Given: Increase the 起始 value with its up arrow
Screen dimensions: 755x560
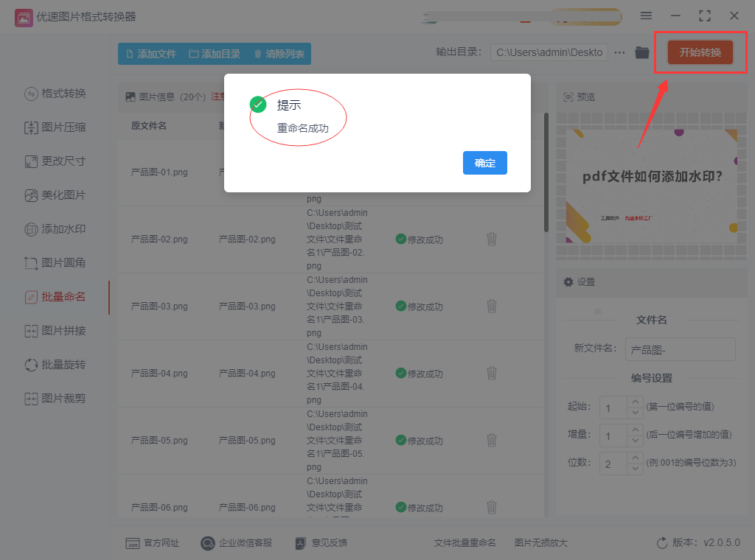Looking at the screenshot, I should [x=636, y=402].
